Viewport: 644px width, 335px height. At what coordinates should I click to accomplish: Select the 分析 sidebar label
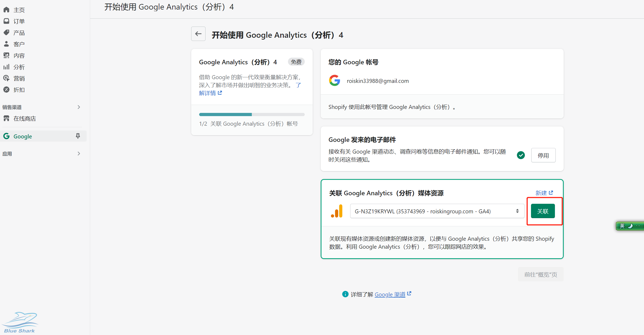point(19,67)
